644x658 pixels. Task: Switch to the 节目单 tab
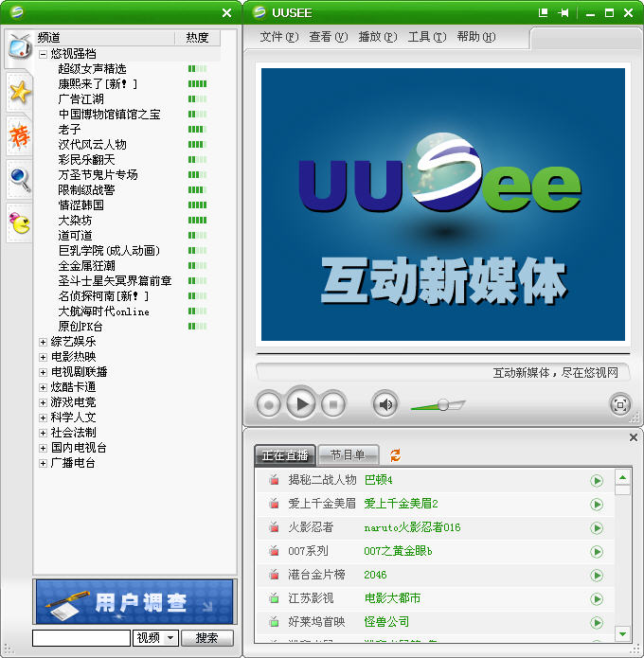[349, 454]
